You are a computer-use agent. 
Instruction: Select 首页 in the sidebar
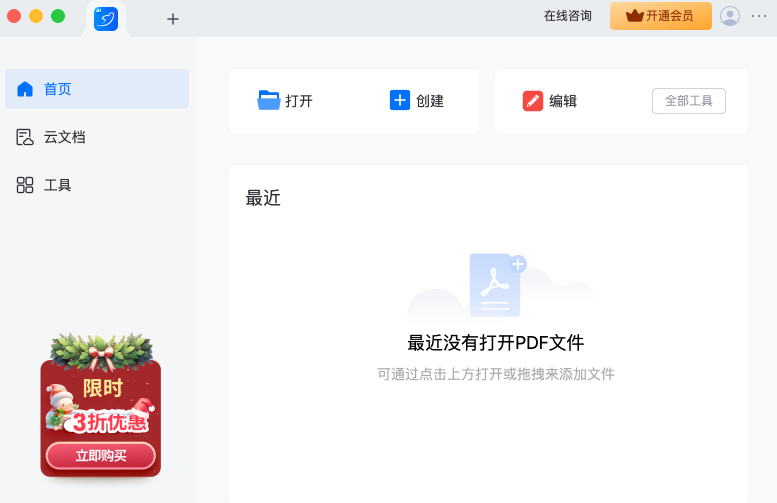pos(97,89)
